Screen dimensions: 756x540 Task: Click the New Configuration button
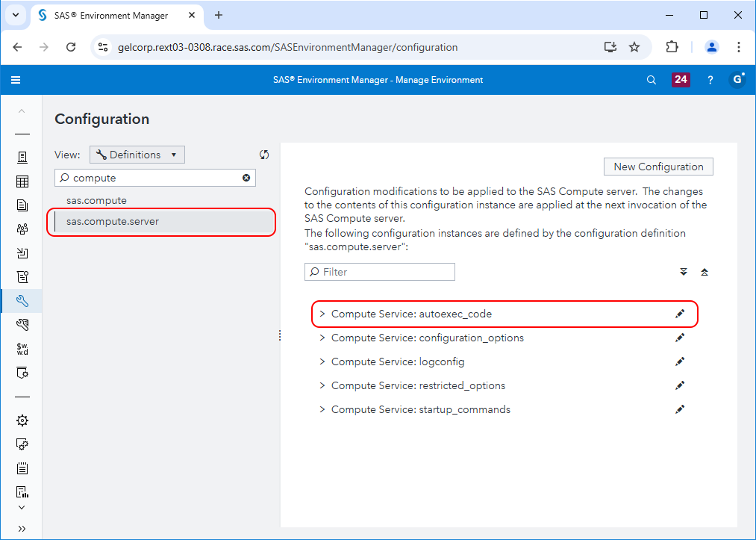pos(658,166)
